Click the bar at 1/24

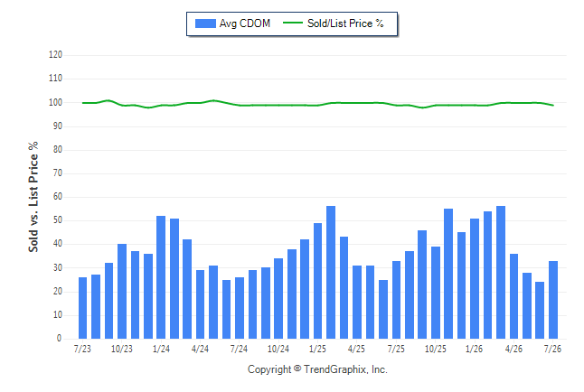pyautogui.click(x=161, y=277)
